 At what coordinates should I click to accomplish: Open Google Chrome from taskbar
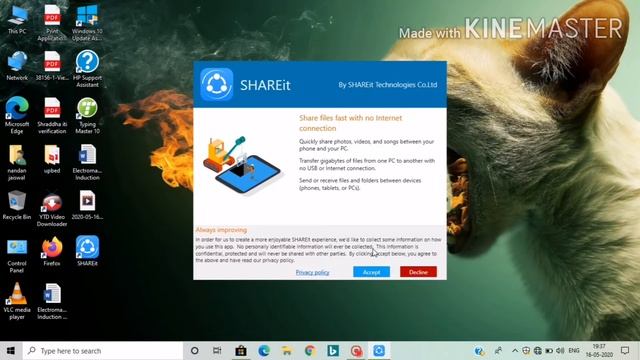310,351
